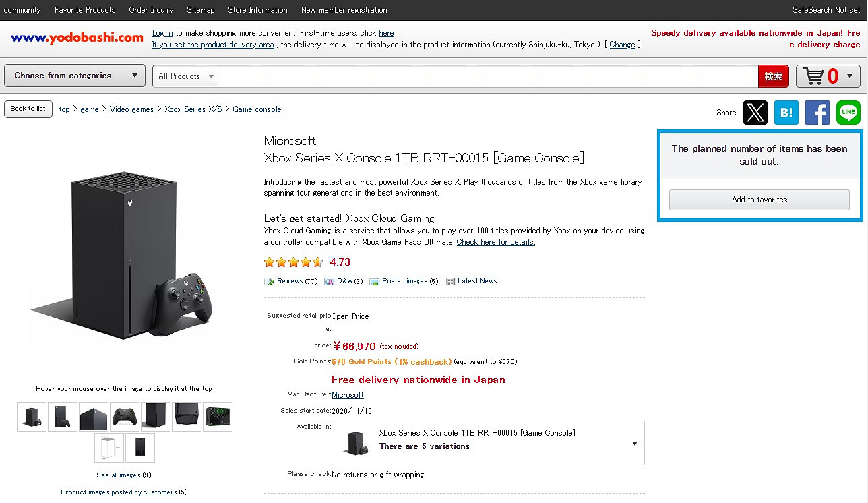Image resolution: width=868 pixels, height=503 pixels.
Task: Open the Change delivery area link
Action: click(x=621, y=44)
